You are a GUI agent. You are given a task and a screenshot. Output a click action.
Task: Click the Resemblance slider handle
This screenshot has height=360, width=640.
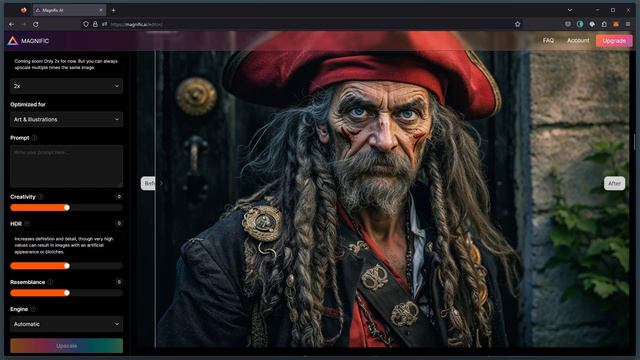coord(67,293)
